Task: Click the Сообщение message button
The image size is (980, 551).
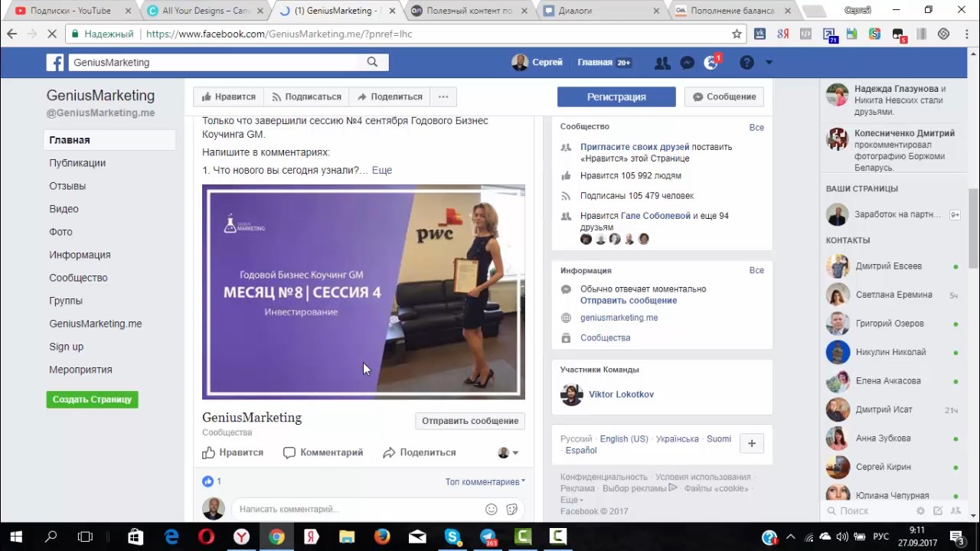Action: click(724, 96)
